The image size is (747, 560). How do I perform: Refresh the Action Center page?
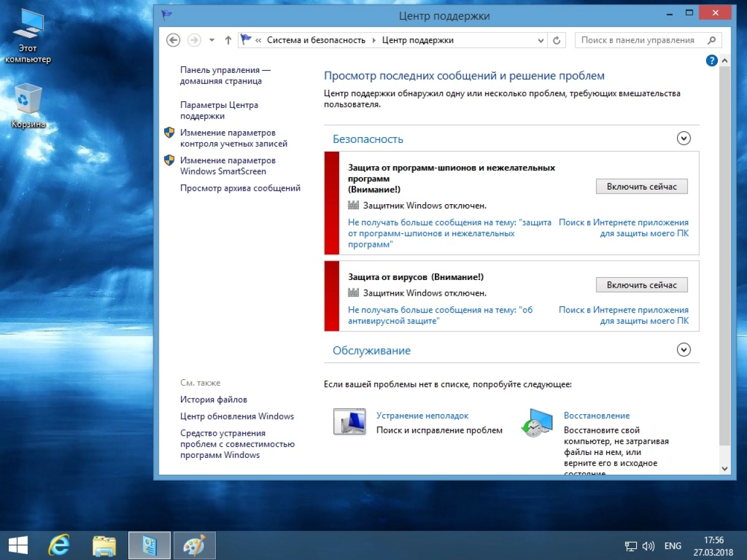tap(557, 40)
